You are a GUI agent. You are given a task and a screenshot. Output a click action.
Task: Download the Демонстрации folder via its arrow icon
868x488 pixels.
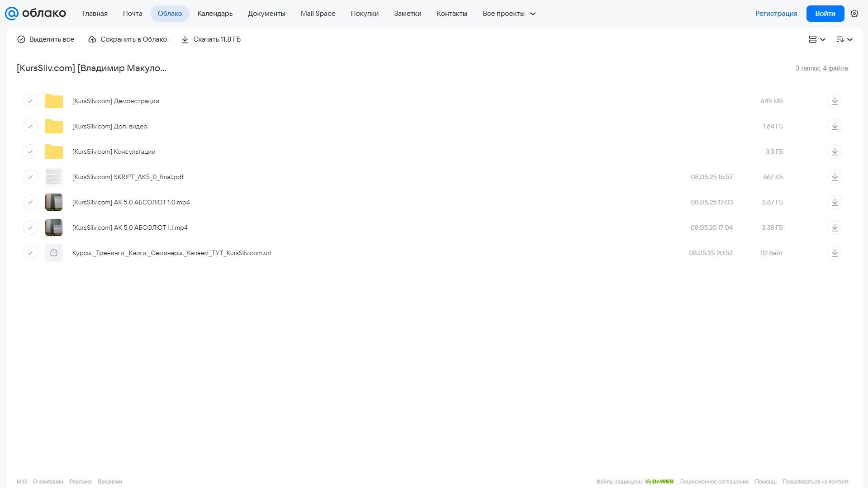(x=835, y=101)
